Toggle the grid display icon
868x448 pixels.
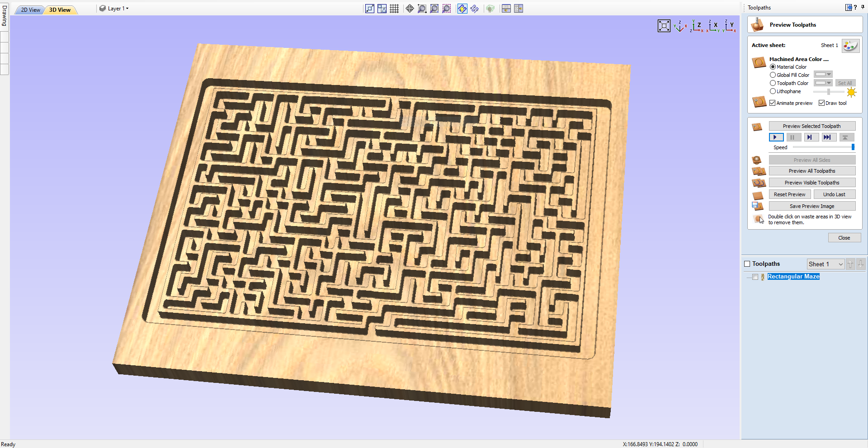click(x=394, y=8)
